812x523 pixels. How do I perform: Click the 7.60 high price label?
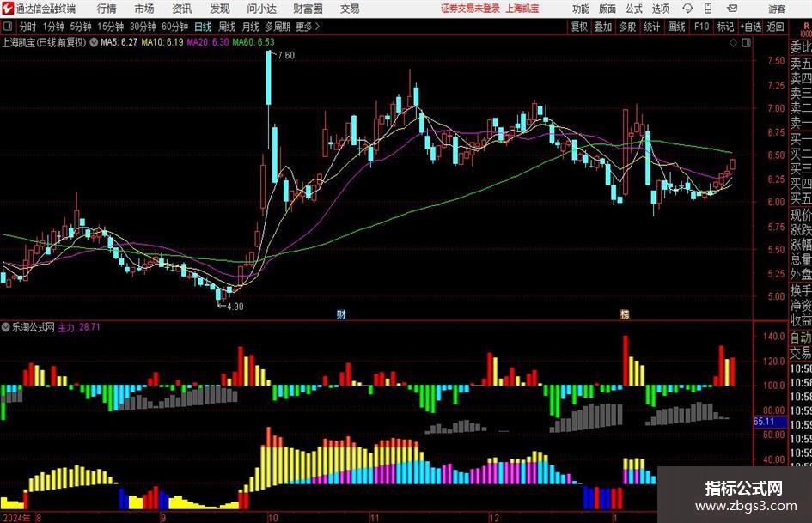[286, 56]
